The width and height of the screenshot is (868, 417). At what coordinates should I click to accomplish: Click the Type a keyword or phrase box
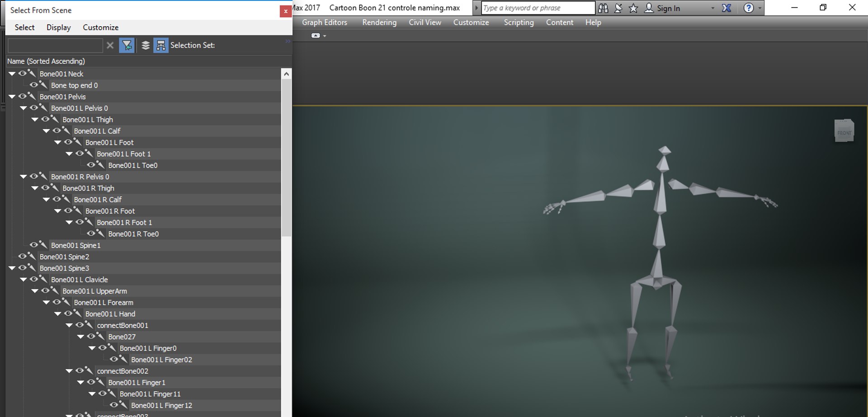[538, 8]
